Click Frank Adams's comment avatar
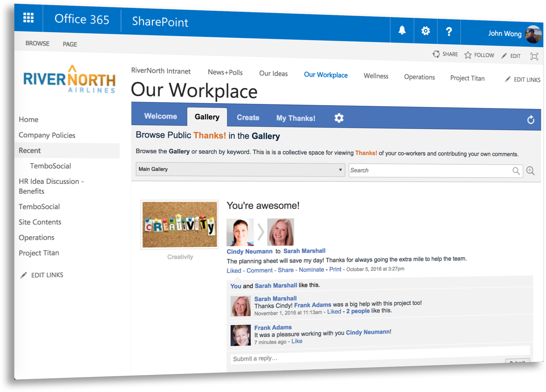 pos(240,335)
